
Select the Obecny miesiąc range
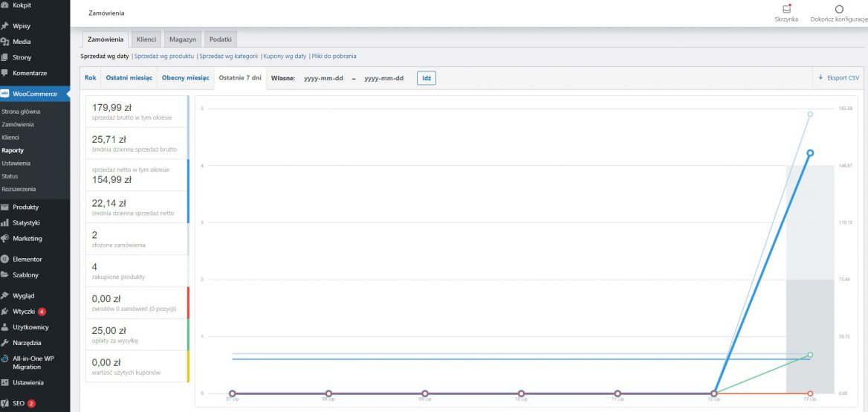pos(186,77)
